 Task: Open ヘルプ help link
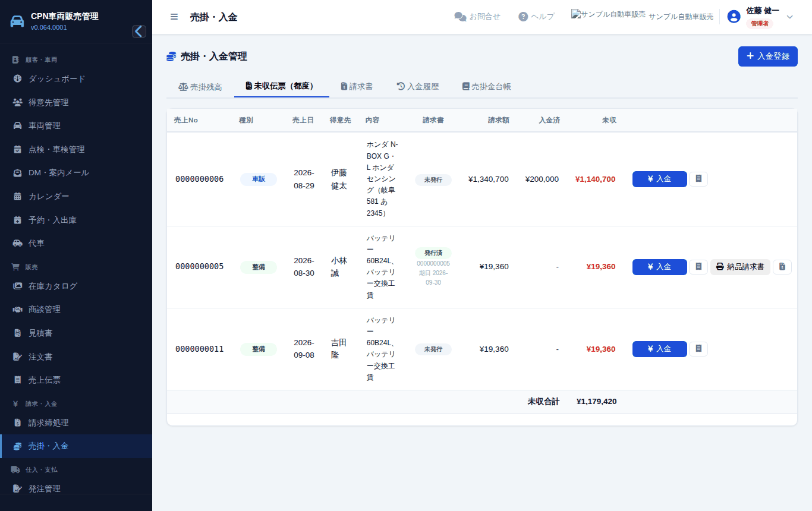coord(536,17)
